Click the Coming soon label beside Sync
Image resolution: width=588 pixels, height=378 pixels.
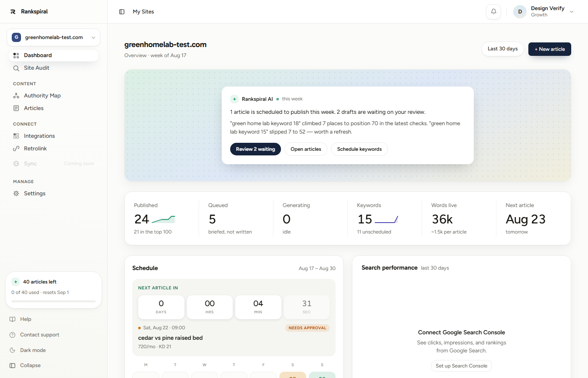click(79, 164)
